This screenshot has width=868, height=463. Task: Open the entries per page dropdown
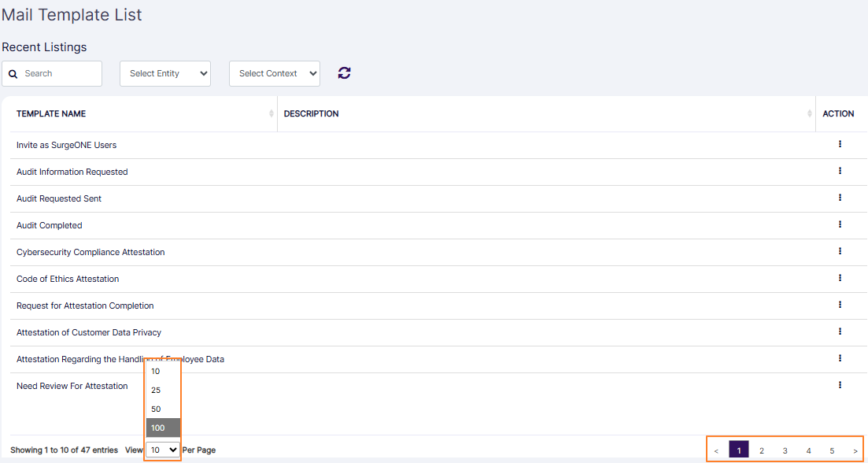coord(162,449)
